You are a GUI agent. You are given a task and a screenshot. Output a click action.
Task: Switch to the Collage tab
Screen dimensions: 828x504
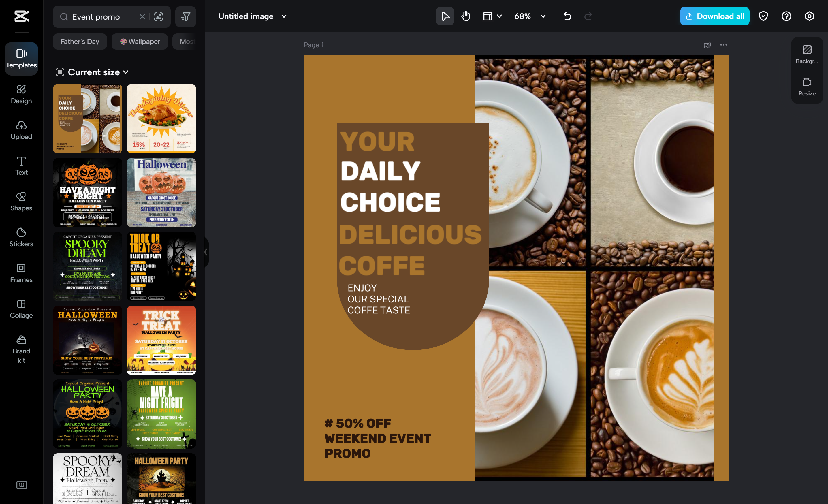click(x=21, y=309)
